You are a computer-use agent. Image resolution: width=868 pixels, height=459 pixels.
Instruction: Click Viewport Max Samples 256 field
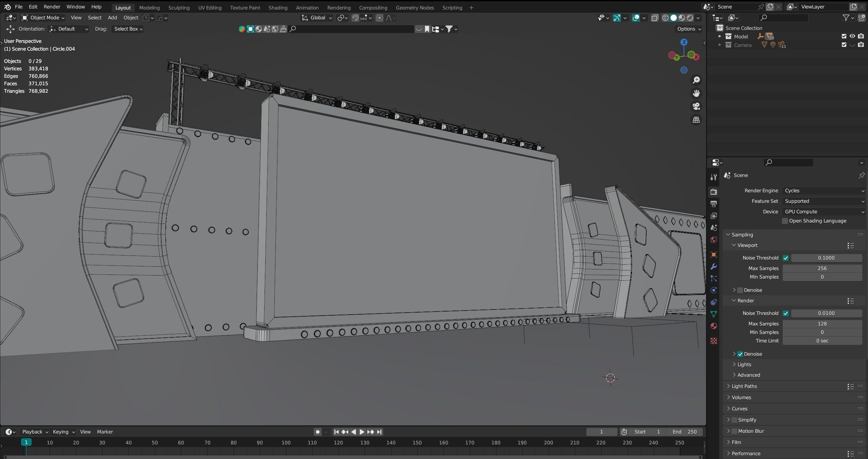tap(822, 268)
